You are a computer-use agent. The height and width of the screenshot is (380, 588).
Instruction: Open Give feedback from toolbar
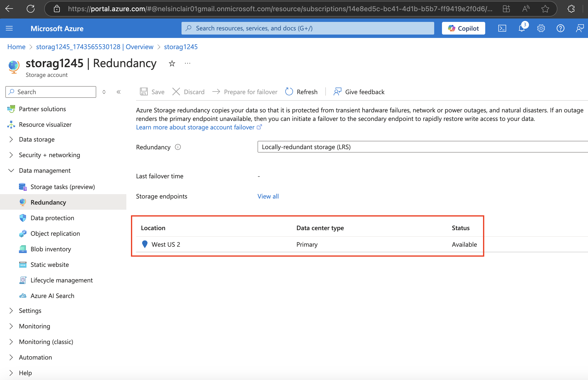[359, 92]
